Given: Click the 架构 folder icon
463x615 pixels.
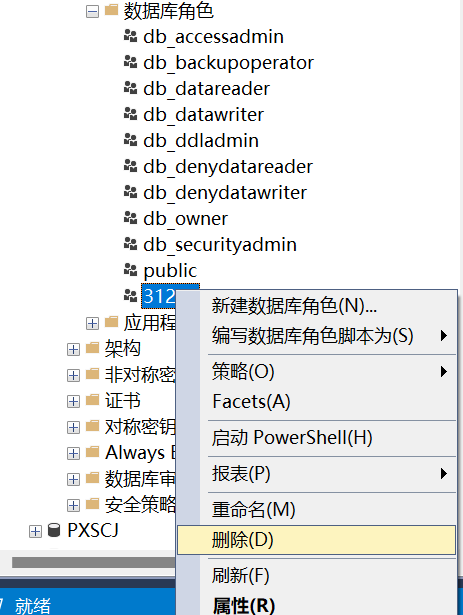Looking at the screenshot, I should [x=93, y=348].
